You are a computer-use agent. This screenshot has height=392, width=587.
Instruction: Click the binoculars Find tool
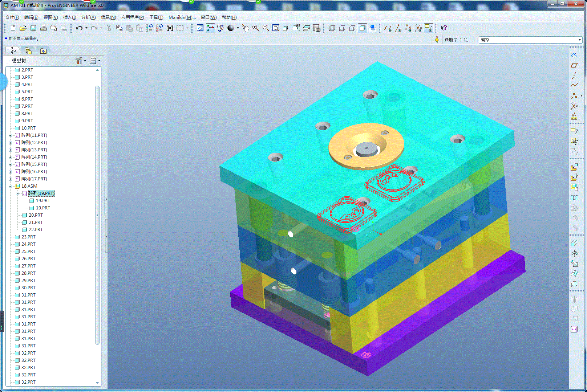tap(170, 28)
